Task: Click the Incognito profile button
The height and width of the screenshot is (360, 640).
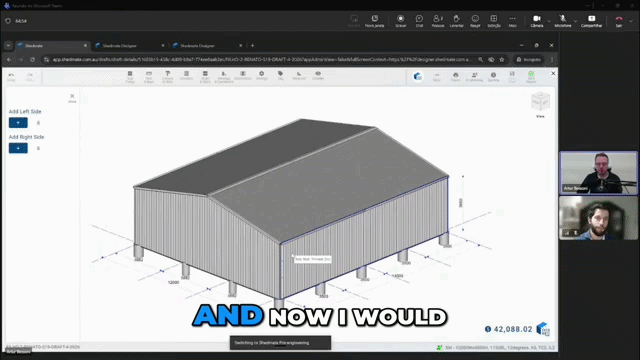Action: (x=529, y=60)
